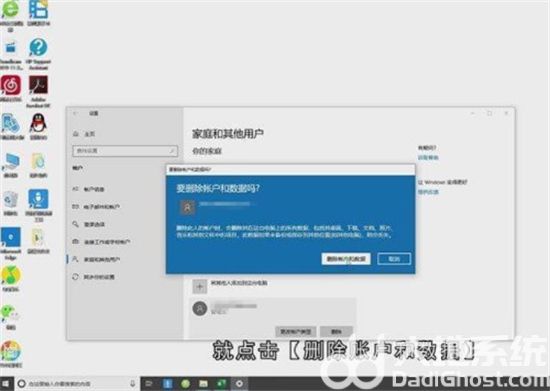The width and height of the screenshot is (550, 391).
Task: Open 连接工作或学校帐户 work or school page
Action: [101, 242]
